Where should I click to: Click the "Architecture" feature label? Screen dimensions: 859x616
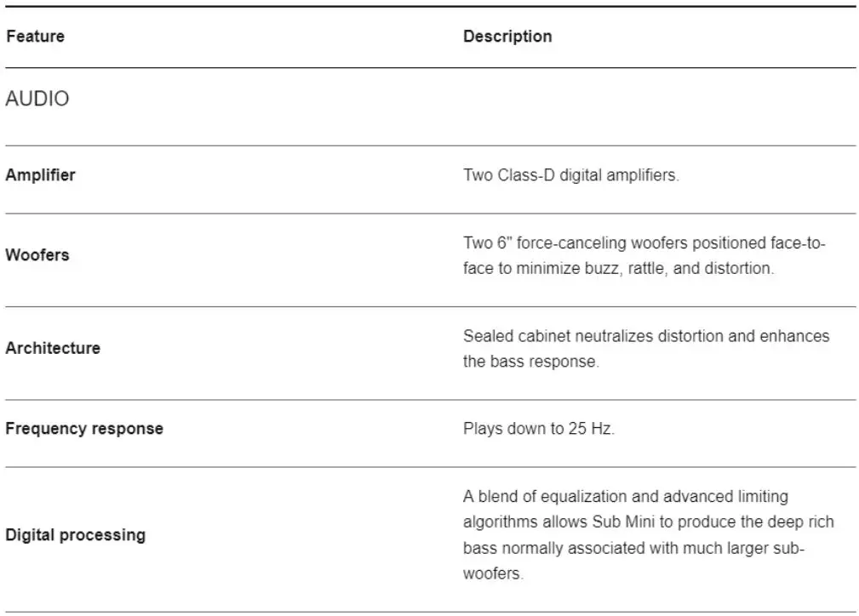53,348
